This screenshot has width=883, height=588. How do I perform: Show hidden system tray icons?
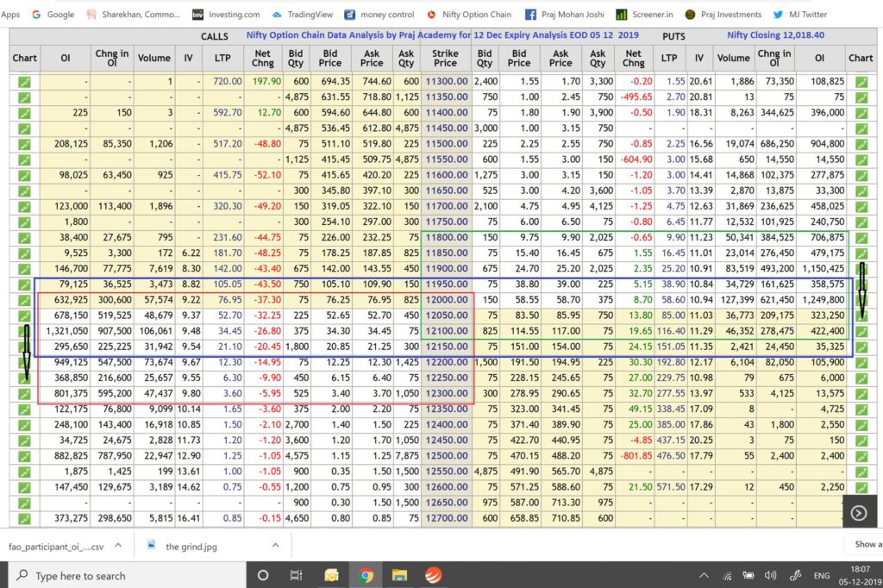tap(705, 575)
